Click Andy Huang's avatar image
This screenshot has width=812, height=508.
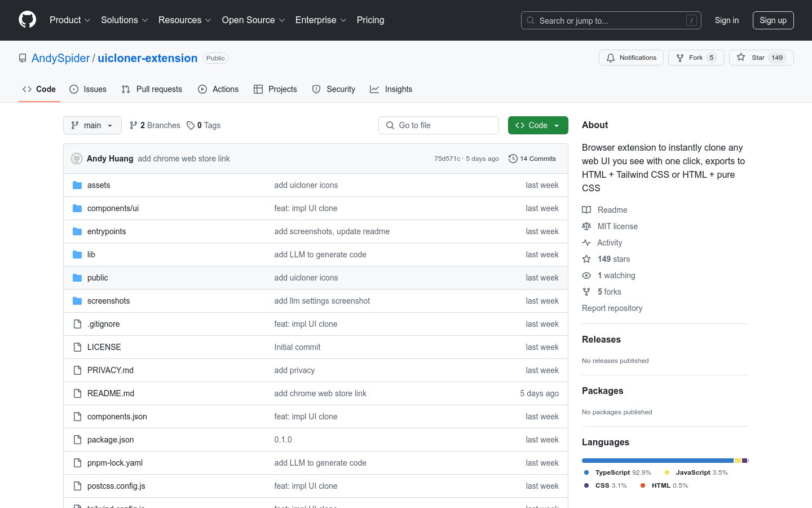[x=77, y=159]
